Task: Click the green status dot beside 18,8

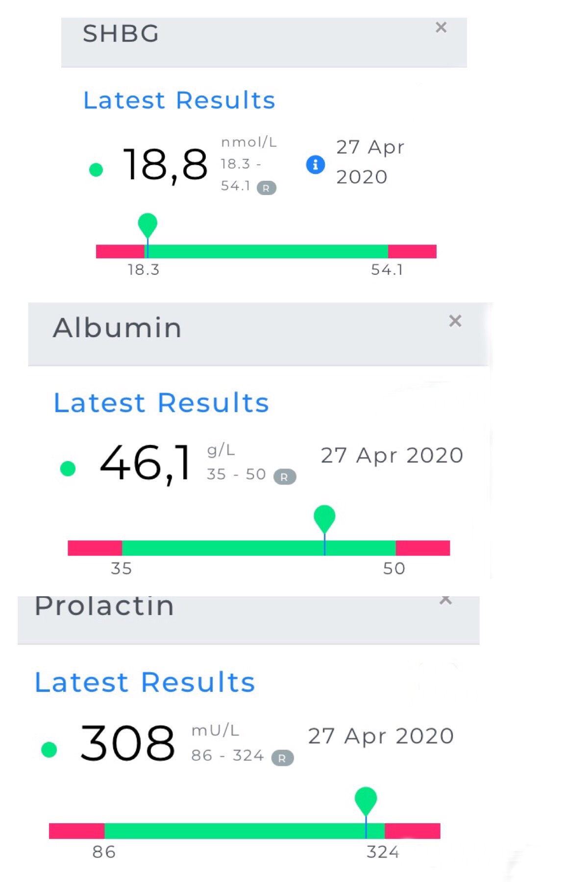Action: click(x=96, y=170)
